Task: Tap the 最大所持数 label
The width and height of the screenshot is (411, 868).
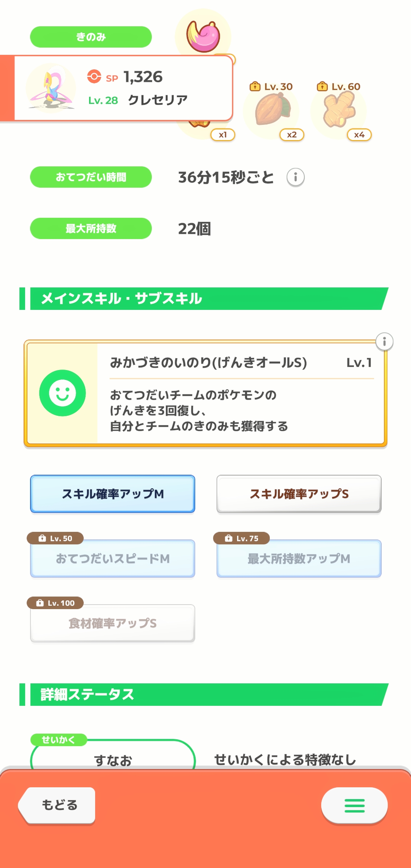Action: pyautogui.click(x=91, y=228)
